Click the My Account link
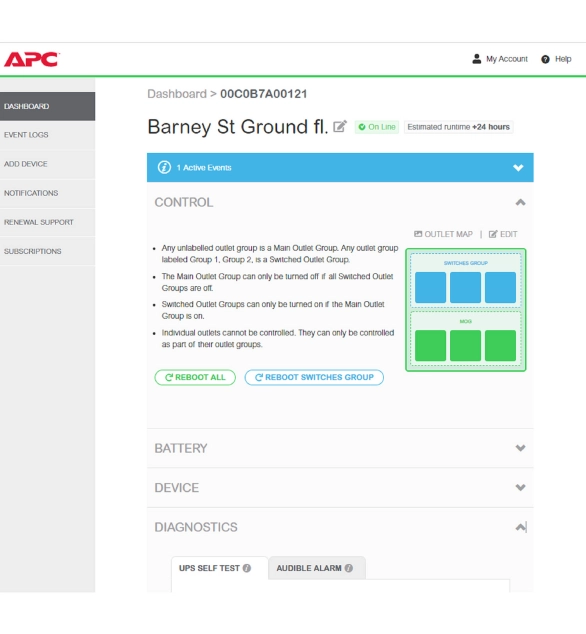The height and width of the screenshot is (634, 586). pyautogui.click(x=507, y=59)
